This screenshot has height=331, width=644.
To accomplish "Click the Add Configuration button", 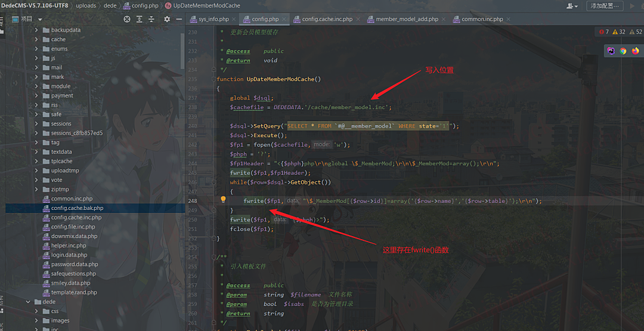I will click(605, 6).
